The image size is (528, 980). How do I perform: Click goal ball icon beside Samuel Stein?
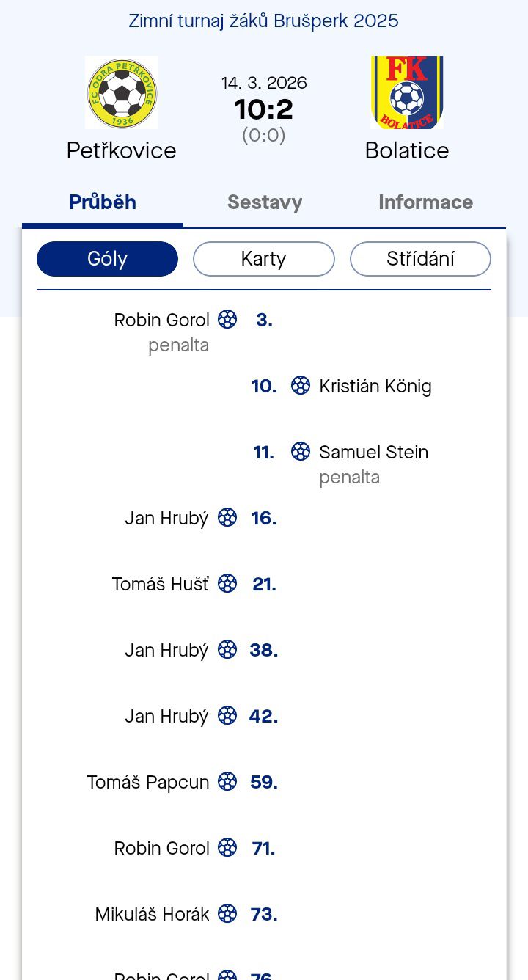[301, 451]
